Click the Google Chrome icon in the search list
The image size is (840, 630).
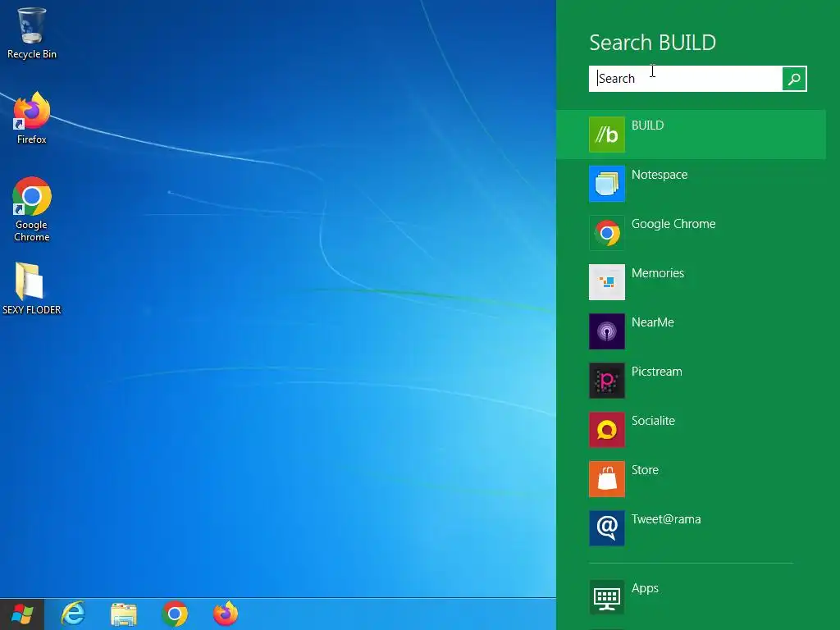point(607,233)
